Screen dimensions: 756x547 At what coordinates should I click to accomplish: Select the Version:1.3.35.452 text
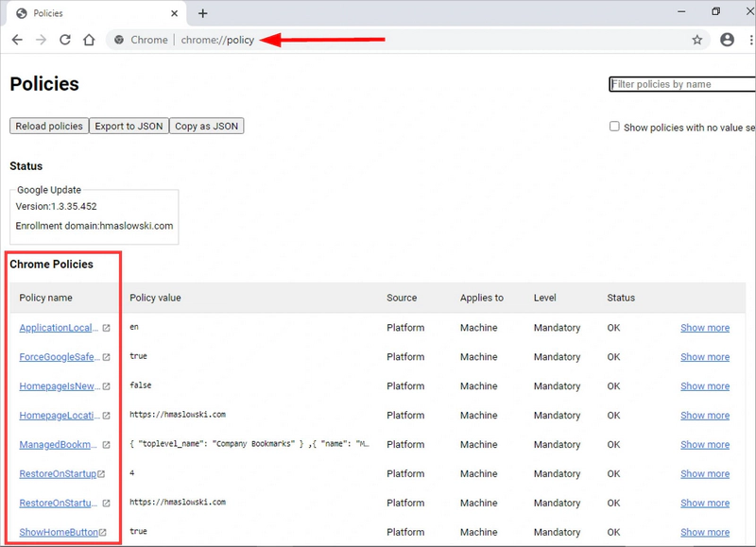56,206
